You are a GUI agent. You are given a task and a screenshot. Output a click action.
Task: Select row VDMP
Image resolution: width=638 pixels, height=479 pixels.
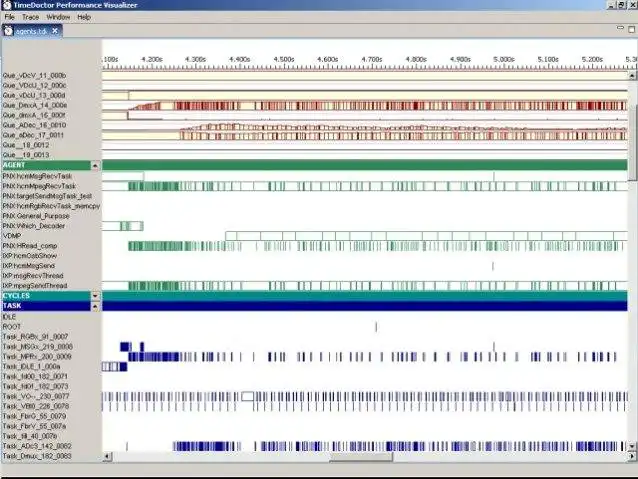click(12, 236)
